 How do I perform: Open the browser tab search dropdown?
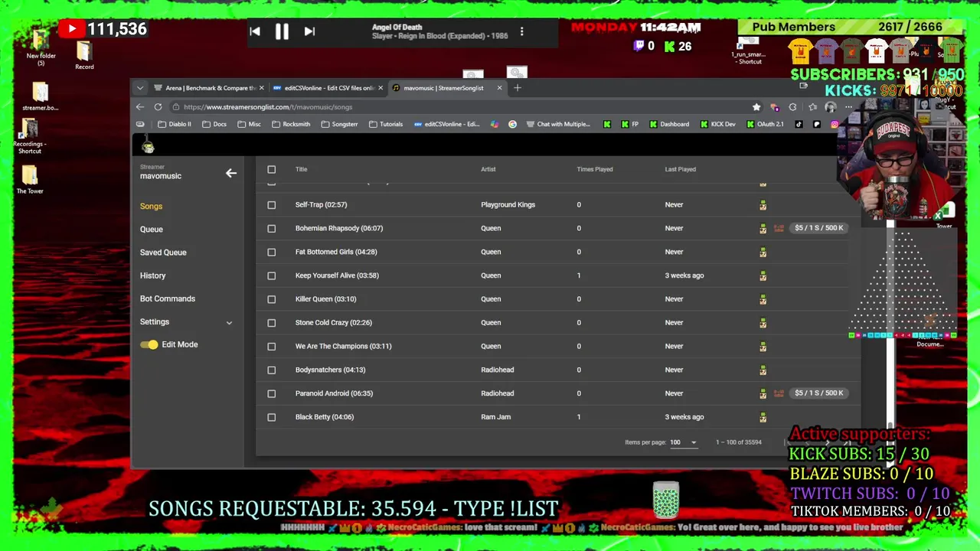click(140, 88)
